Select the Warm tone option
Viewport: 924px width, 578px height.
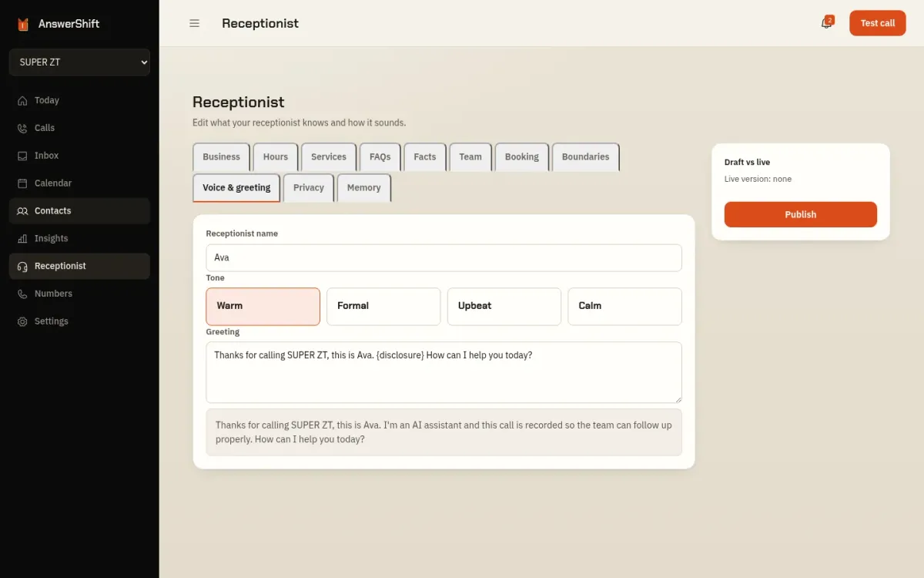(263, 307)
